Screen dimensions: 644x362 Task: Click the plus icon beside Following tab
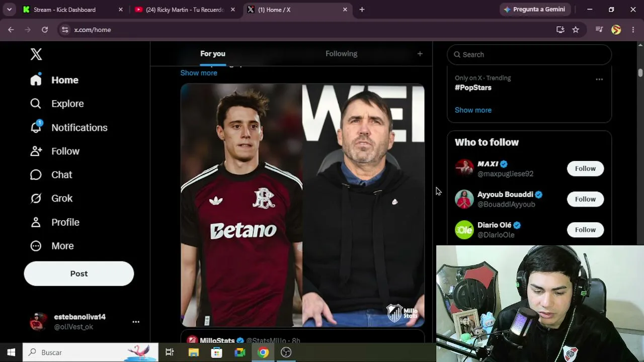pyautogui.click(x=420, y=54)
